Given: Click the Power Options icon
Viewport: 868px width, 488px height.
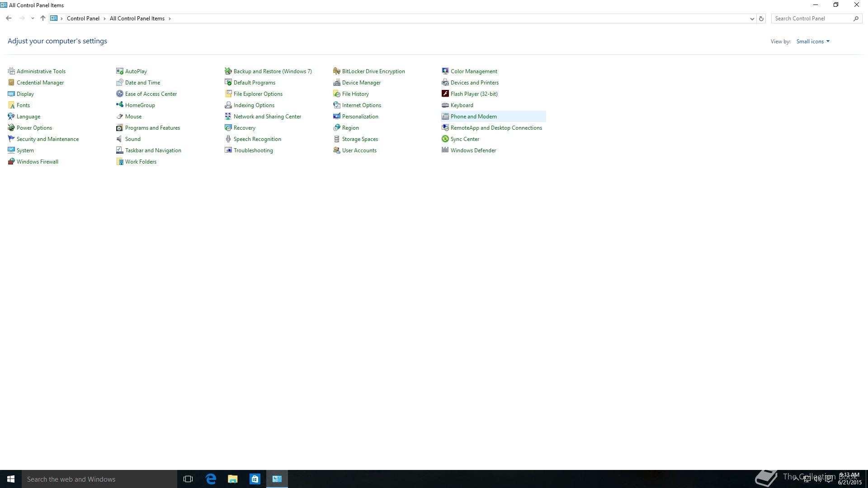Looking at the screenshot, I should (11, 127).
